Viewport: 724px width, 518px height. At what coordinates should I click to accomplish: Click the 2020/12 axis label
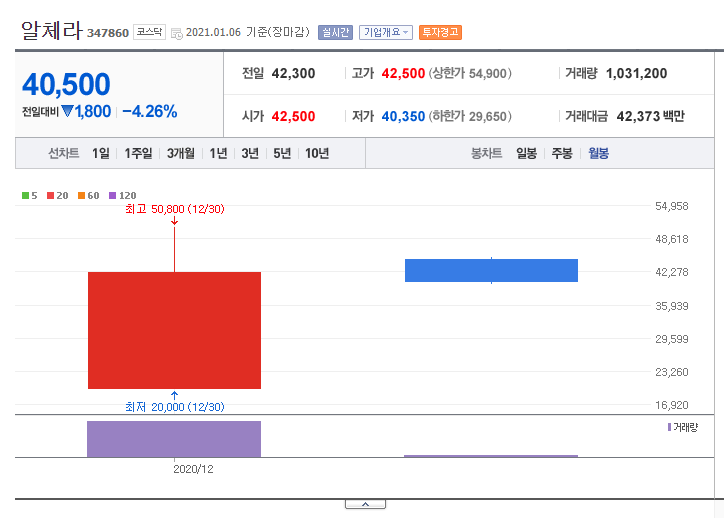pos(193,469)
